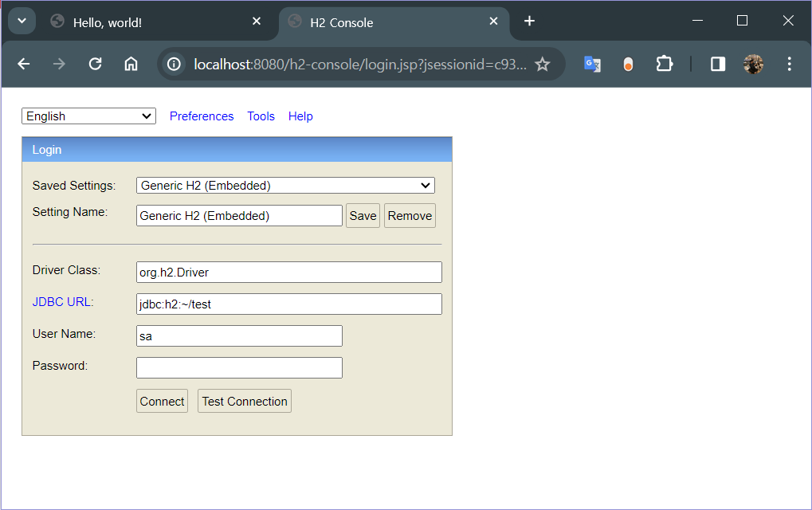Open the browser home page

click(131, 65)
